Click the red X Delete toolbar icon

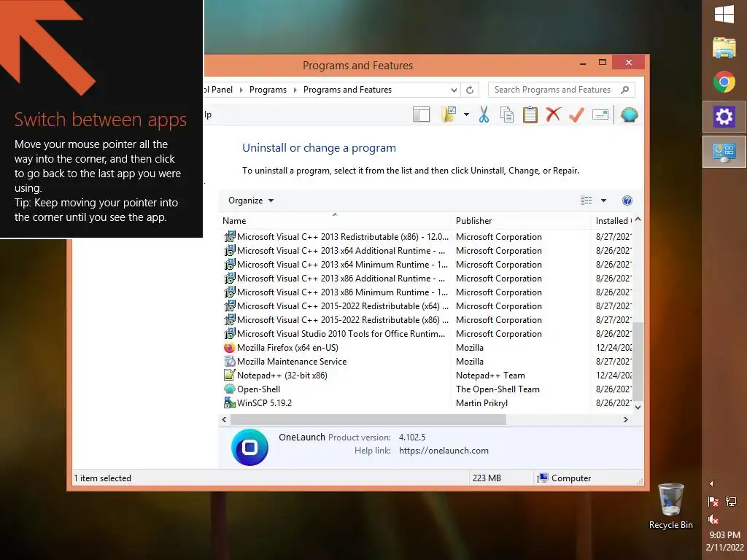pos(553,114)
